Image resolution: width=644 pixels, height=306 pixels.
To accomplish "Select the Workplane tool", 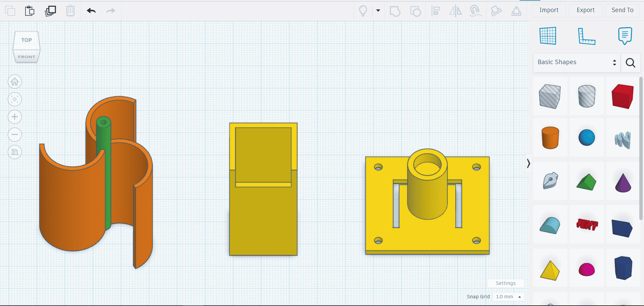I will click(548, 36).
